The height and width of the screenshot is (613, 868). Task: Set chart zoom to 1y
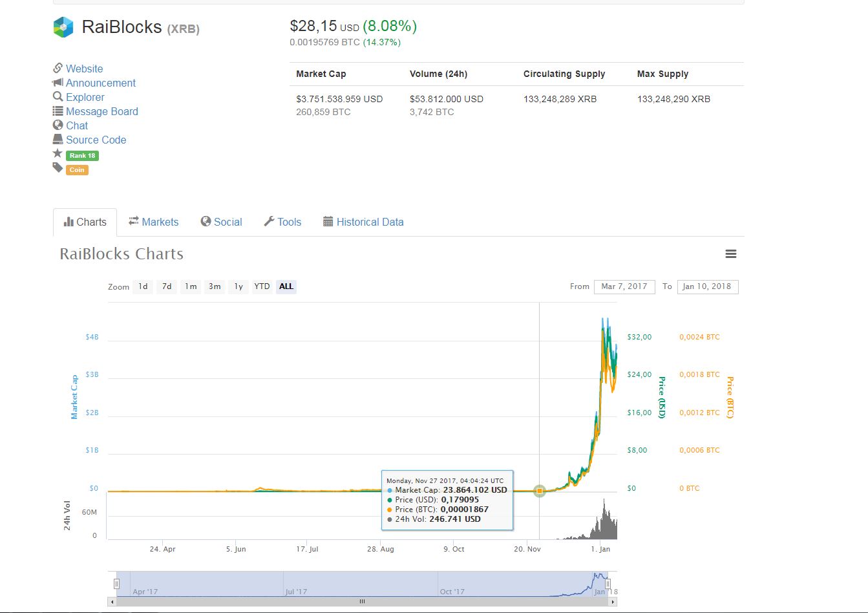238,286
